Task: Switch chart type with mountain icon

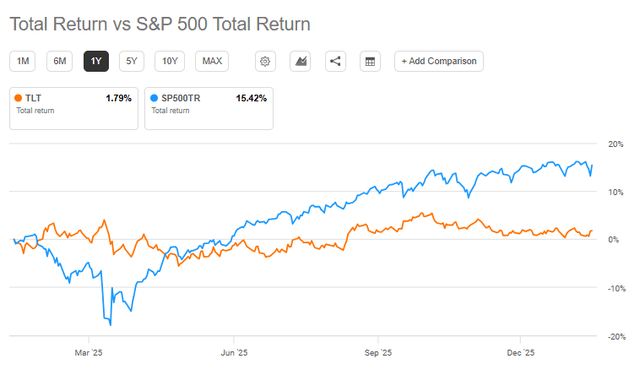Action: tap(300, 61)
